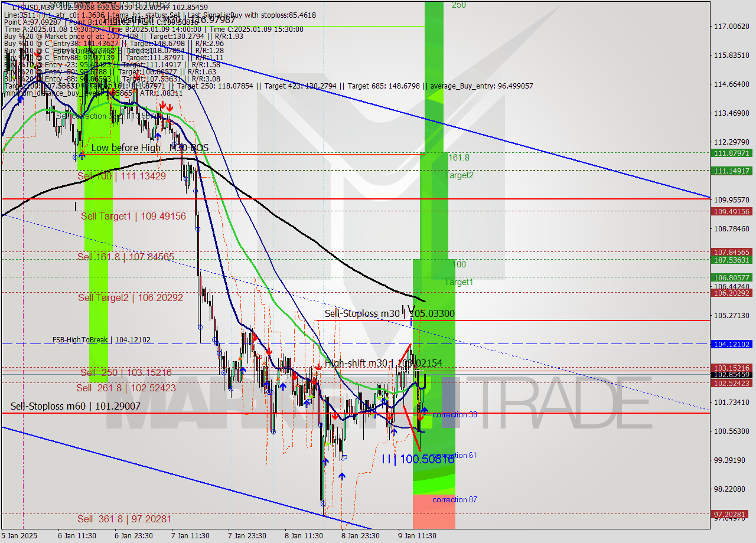This screenshot has height=543, width=756.
Task: Click the 'correction 38' label
Action: [455, 415]
